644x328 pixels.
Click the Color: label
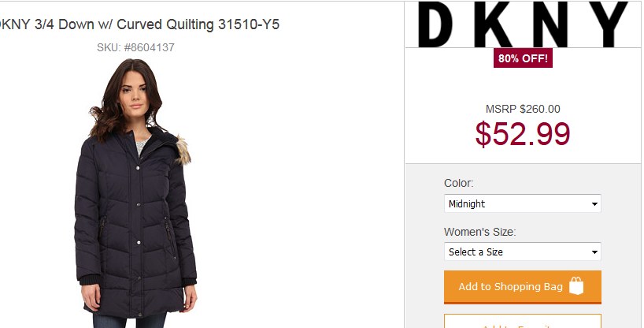[459, 183]
